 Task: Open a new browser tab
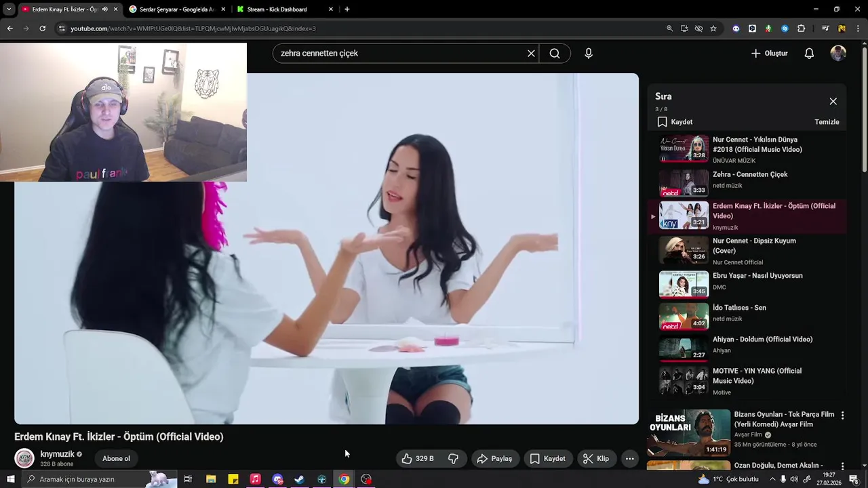[x=347, y=9]
